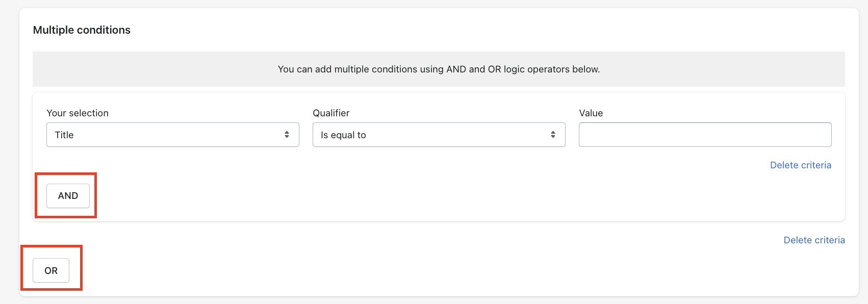Screen dimensions: 868x304
Task: Open the 'Your selection' dropdown showing Title
Action: coord(172,135)
